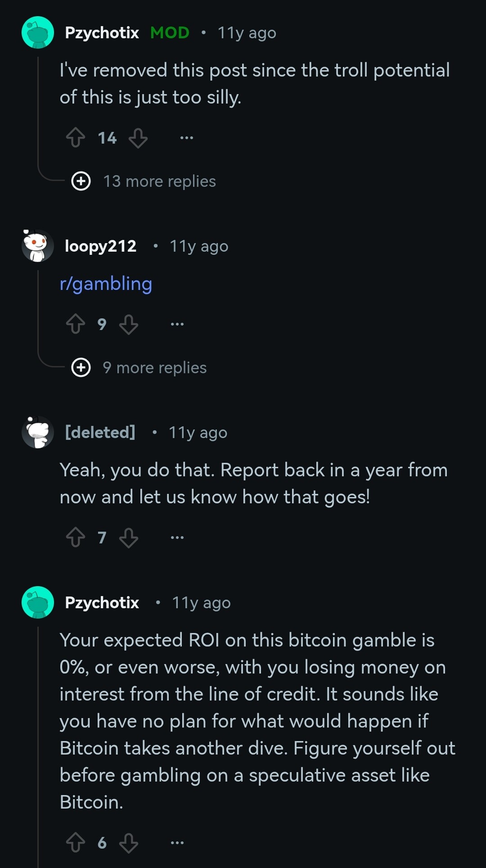Downvote the comment with 14 points
The width and height of the screenshot is (486, 868).
138,138
